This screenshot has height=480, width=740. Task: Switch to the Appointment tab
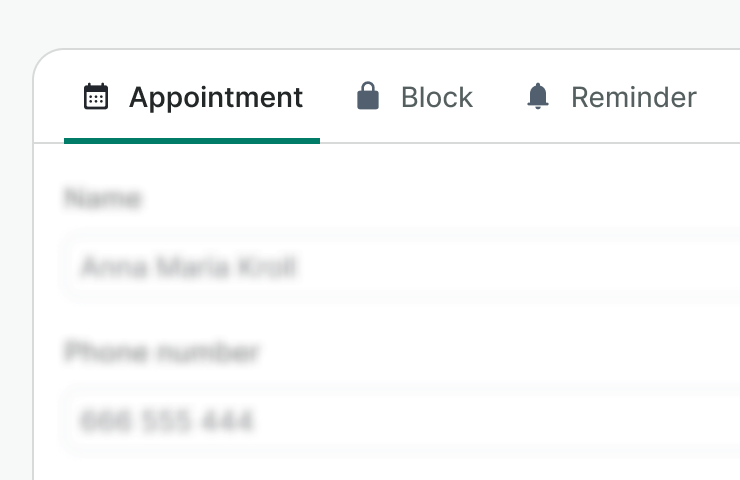[x=192, y=98]
